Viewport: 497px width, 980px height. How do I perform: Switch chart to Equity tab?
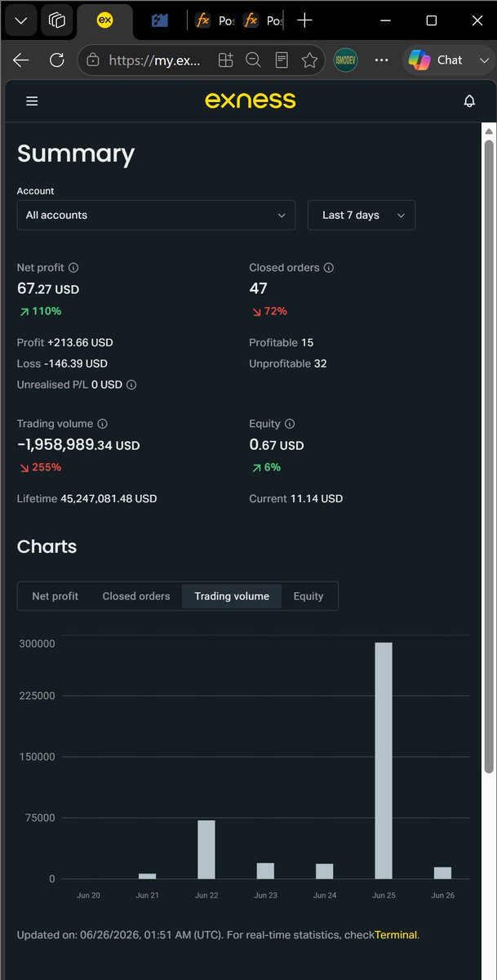(x=308, y=596)
